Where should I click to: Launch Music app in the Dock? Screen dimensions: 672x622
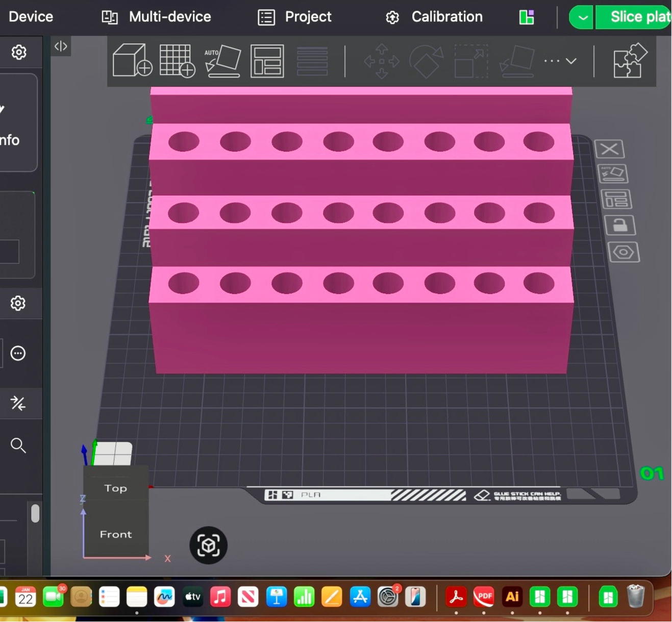click(x=220, y=596)
